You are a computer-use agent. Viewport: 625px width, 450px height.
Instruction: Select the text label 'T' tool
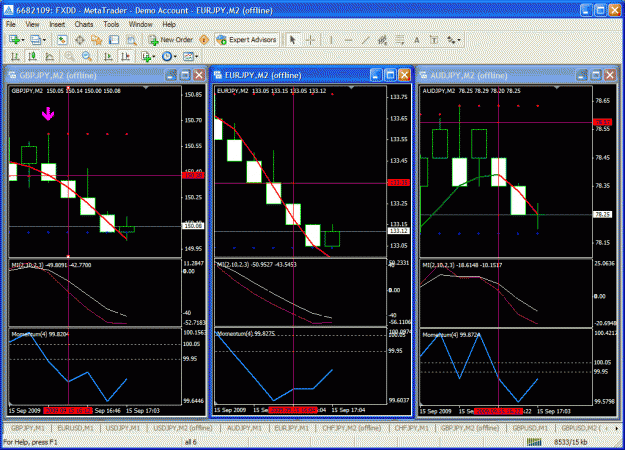pos(434,40)
